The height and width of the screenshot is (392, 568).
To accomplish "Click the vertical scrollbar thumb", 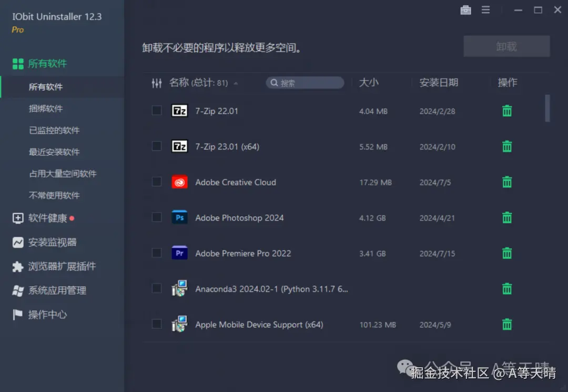I will pyautogui.click(x=547, y=108).
